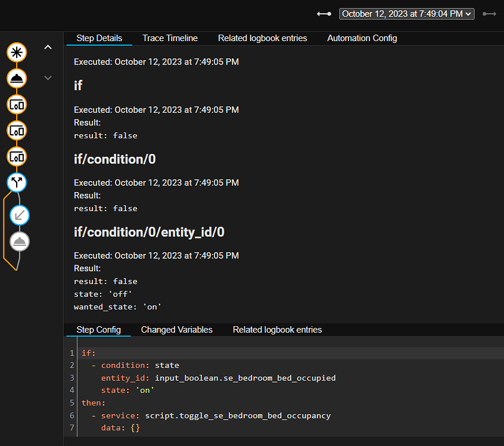Select the first device action node
This screenshot has height=446, width=504.
click(x=16, y=104)
